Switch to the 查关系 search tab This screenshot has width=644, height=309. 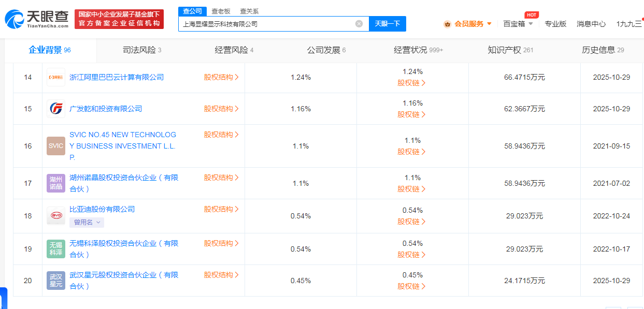pos(249,11)
